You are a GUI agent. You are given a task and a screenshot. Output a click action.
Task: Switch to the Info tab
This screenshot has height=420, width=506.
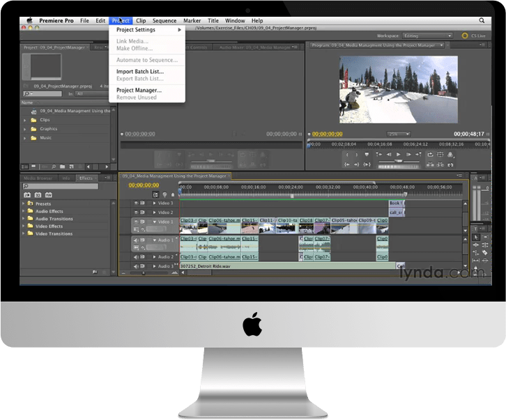(x=66, y=178)
